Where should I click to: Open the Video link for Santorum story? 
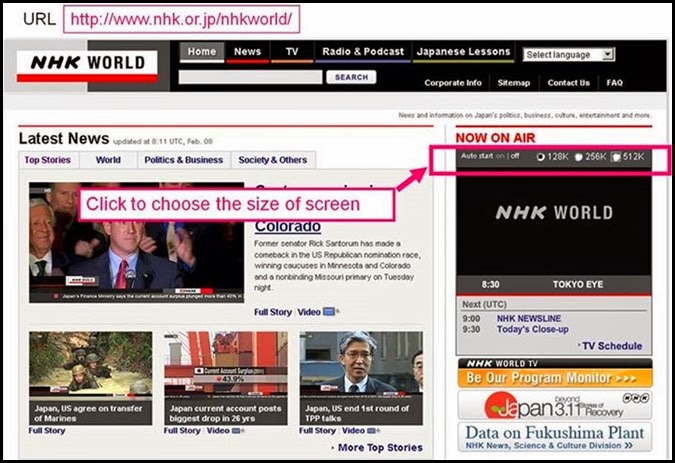309,312
